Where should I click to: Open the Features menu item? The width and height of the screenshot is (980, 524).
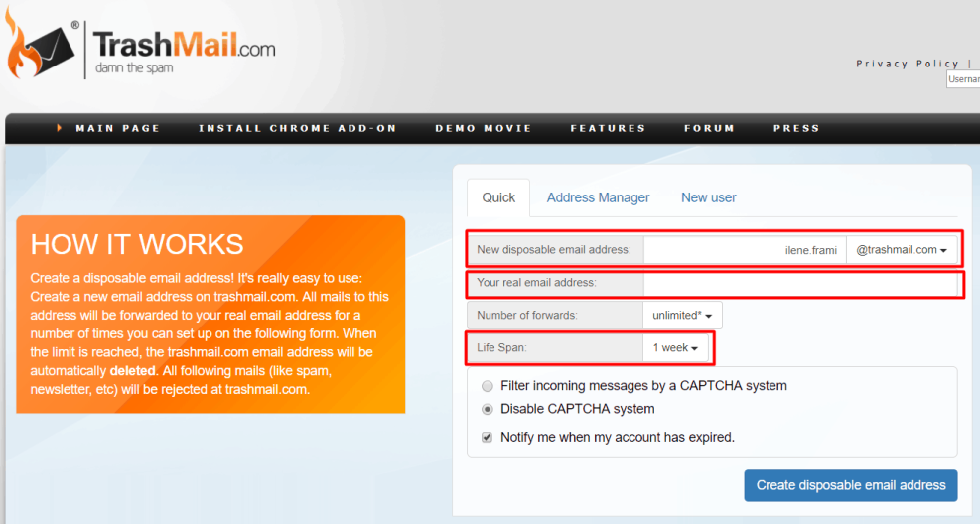pos(608,128)
